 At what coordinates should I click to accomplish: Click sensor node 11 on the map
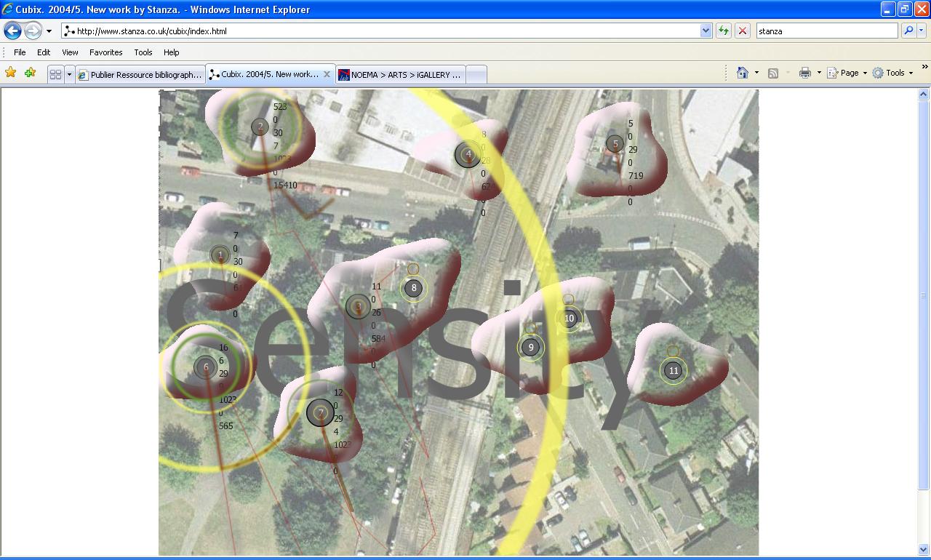coord(674,371)
